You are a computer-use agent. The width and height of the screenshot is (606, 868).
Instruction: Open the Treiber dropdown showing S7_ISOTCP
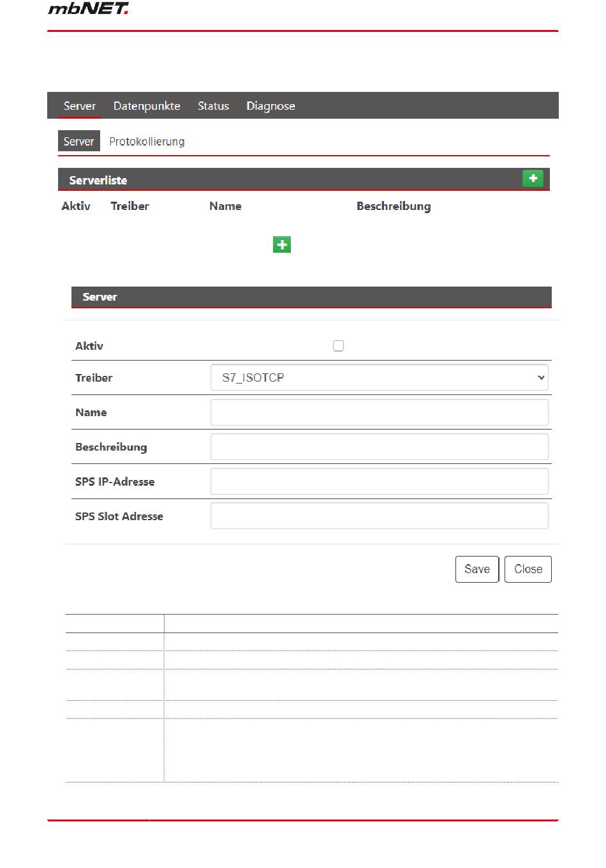[380, 378]
